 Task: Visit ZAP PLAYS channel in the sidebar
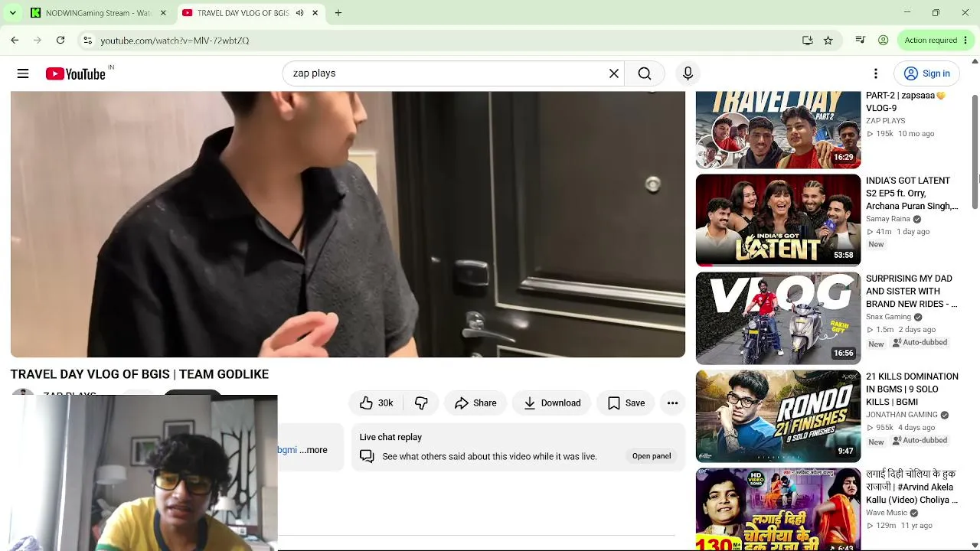click(886, 121)
